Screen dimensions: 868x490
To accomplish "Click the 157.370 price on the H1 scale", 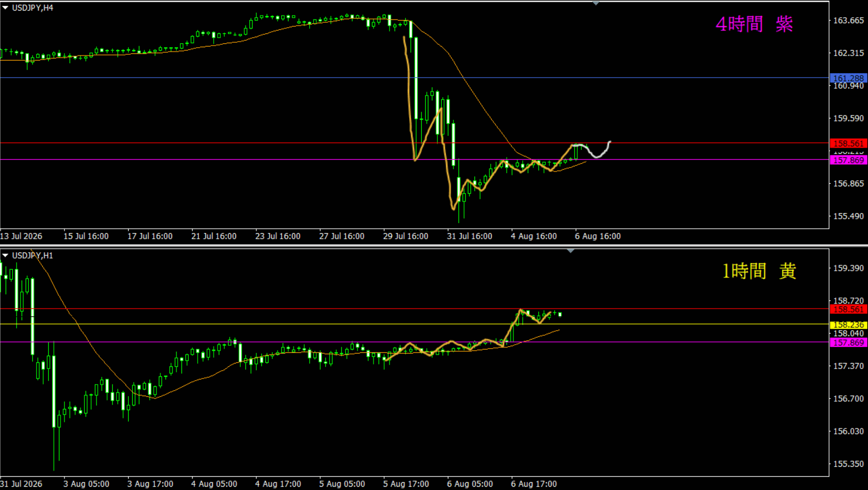I will click(849, 366).
